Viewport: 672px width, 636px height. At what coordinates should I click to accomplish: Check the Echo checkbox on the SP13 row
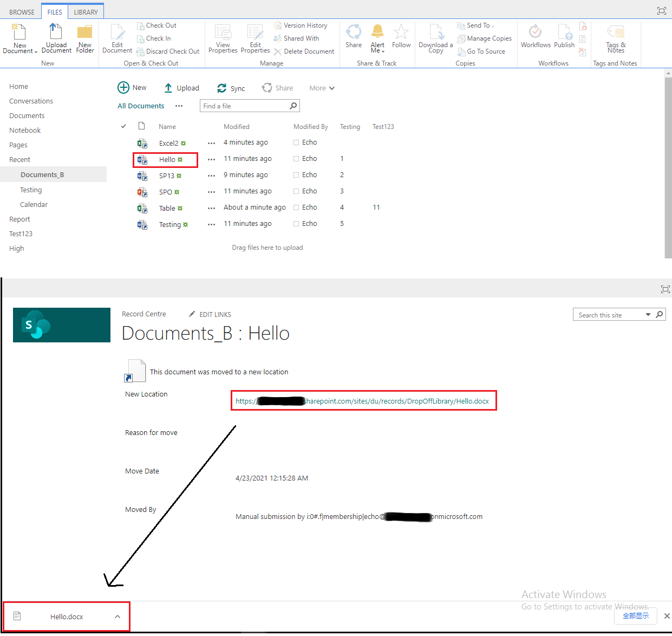tap(296, 174)
